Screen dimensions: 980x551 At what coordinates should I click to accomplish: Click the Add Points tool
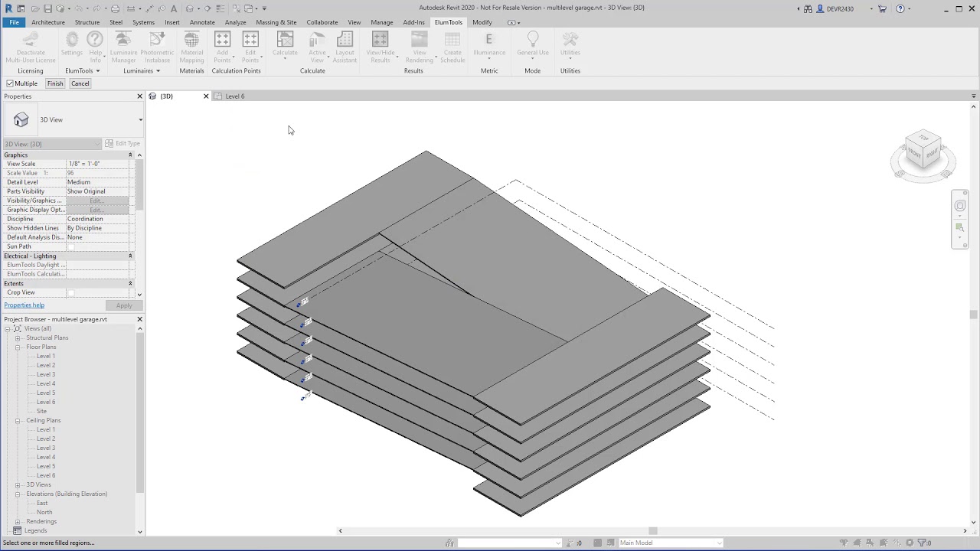[x=222, y=47]
